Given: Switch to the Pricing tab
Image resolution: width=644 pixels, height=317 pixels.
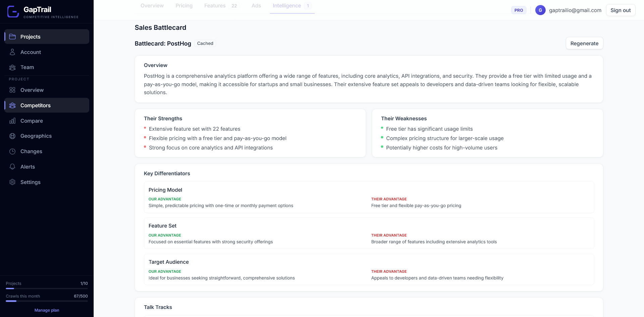Looking at the screenshot, I should [x=184, y=6].
